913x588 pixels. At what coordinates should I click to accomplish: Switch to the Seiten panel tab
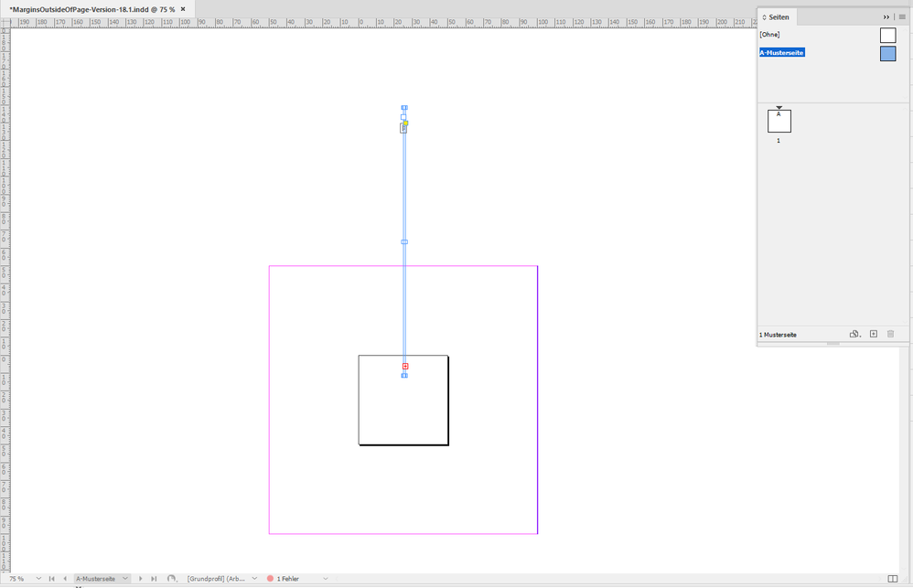click(779, 16)
